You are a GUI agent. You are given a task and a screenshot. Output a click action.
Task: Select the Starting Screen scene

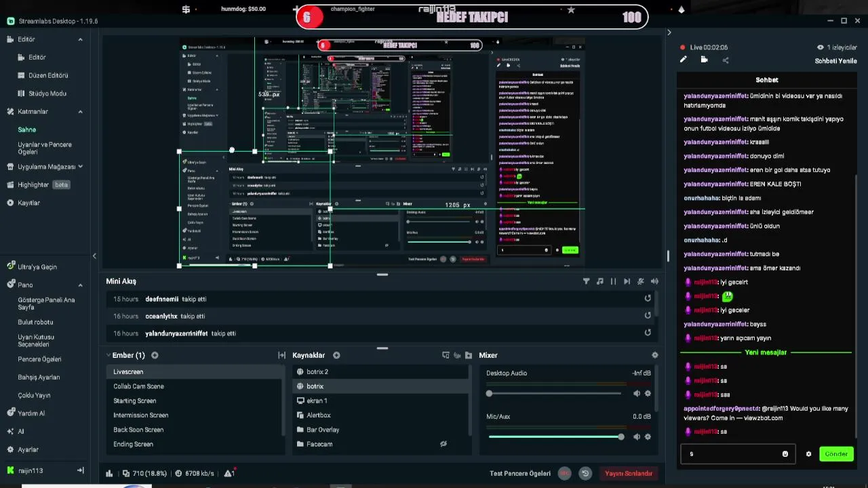pyautogui.click(x=194, y=401)
